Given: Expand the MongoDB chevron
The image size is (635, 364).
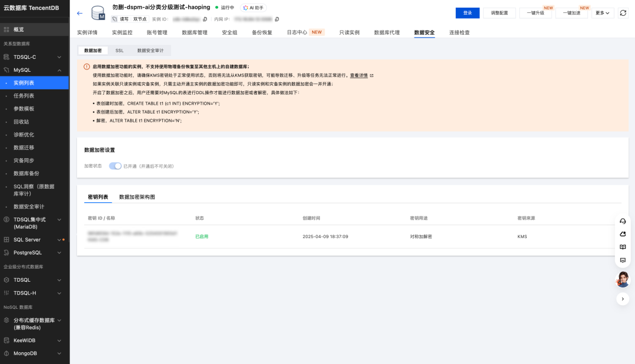Looking at the screenshot, I should click(59, 353).
